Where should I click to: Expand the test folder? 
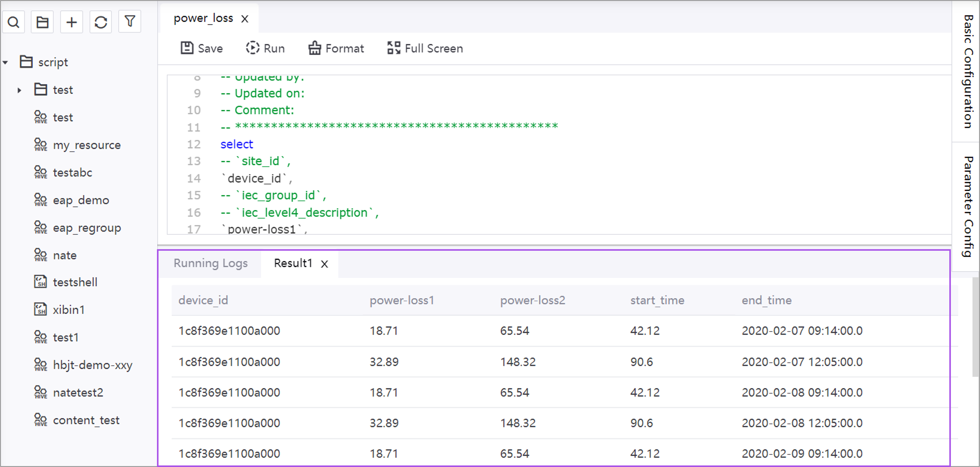click(19, 90)
